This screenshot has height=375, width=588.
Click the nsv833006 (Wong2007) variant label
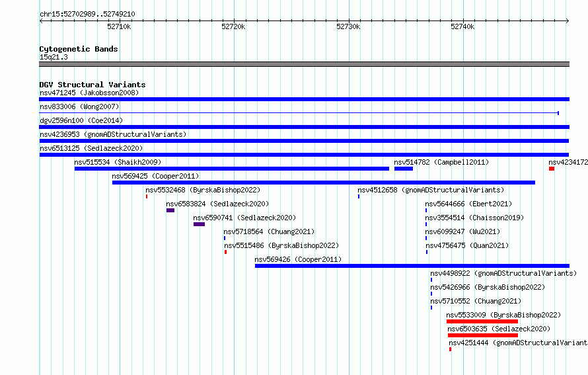pyautogui.click(x=79, y=106)
